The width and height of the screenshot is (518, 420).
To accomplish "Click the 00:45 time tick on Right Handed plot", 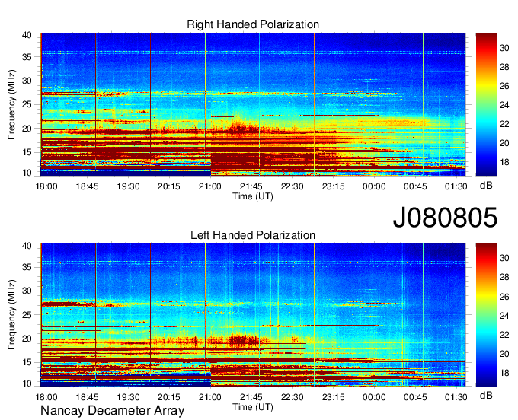I will click(x=415, y=186).
